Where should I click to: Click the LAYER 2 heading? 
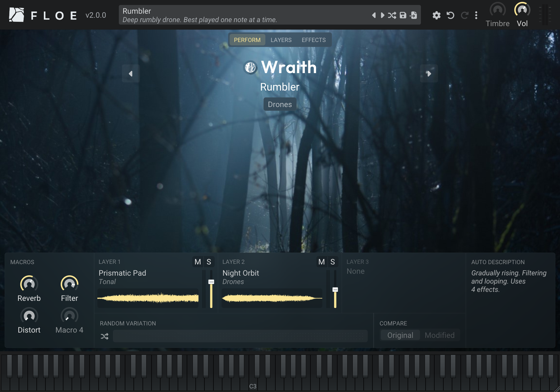(234, 262)
